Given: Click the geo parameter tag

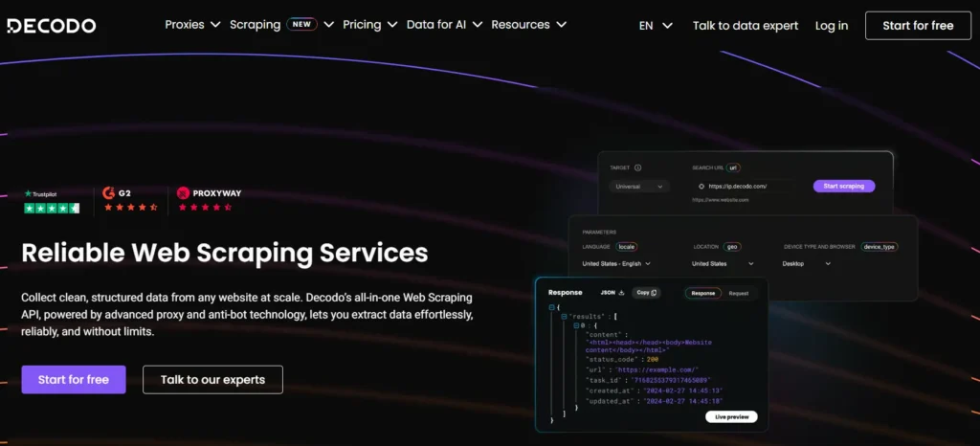Looking at the screenshot, I should (732, 247).
